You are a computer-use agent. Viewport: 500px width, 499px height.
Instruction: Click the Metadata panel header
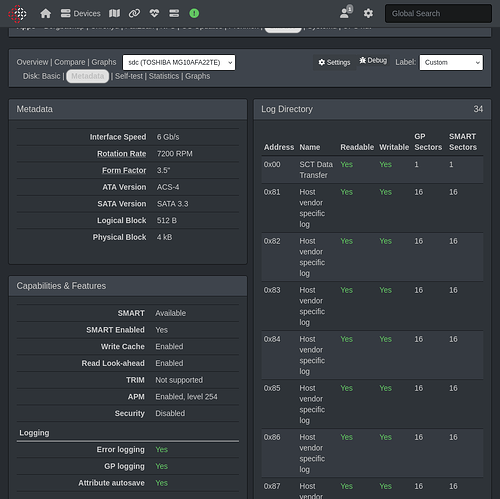click(128, 109)
